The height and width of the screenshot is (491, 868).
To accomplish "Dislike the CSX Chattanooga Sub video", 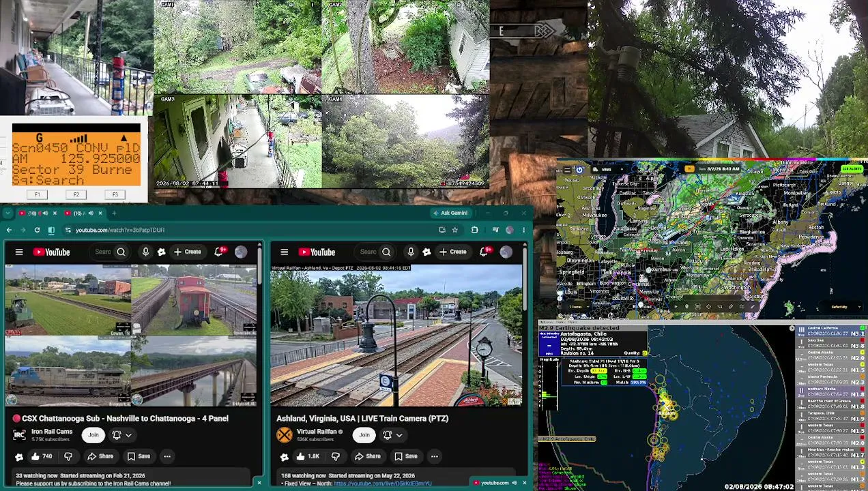I will [x=68, y=456].
